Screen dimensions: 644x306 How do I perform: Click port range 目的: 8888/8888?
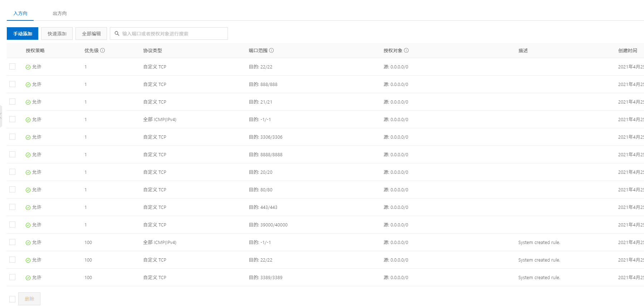(265, 154)
